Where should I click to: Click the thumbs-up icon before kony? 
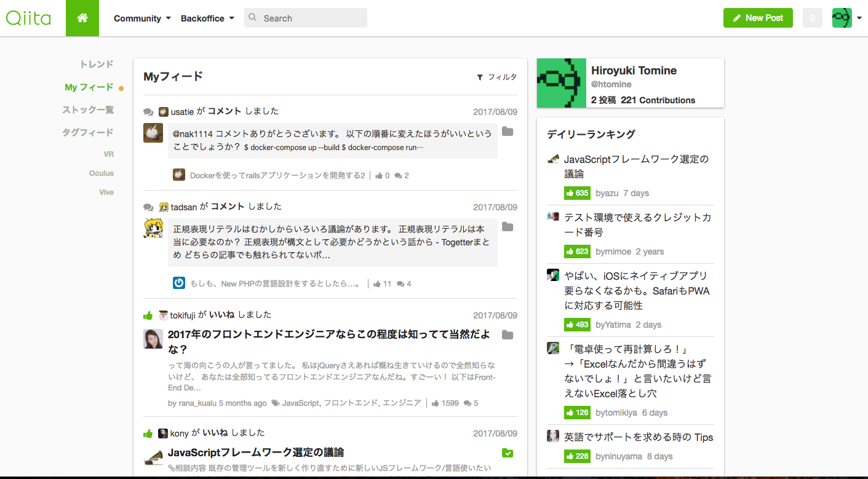(148, 433)
